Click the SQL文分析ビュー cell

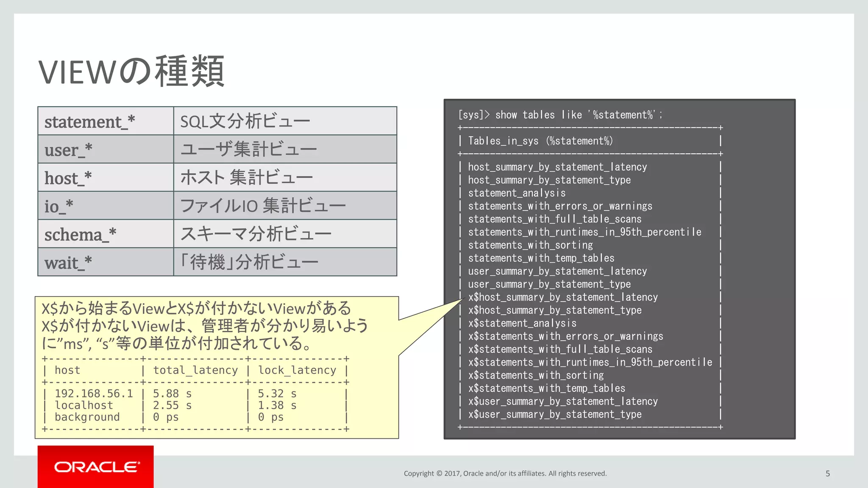[x=285, y=121]
